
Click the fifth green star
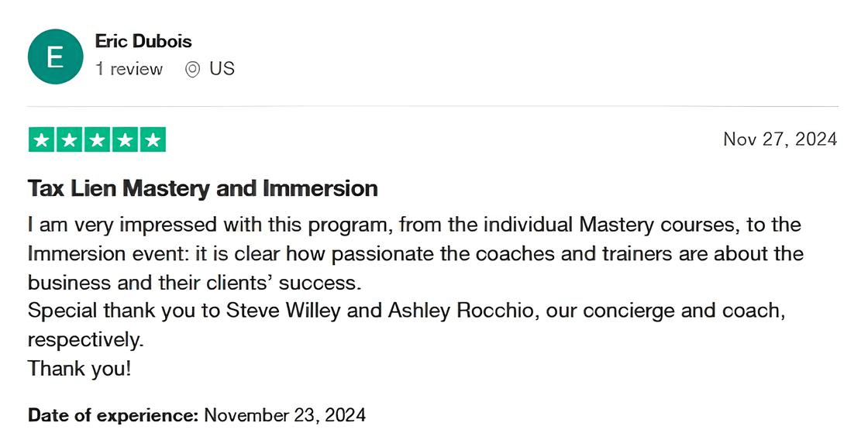(x=153, y=140)
